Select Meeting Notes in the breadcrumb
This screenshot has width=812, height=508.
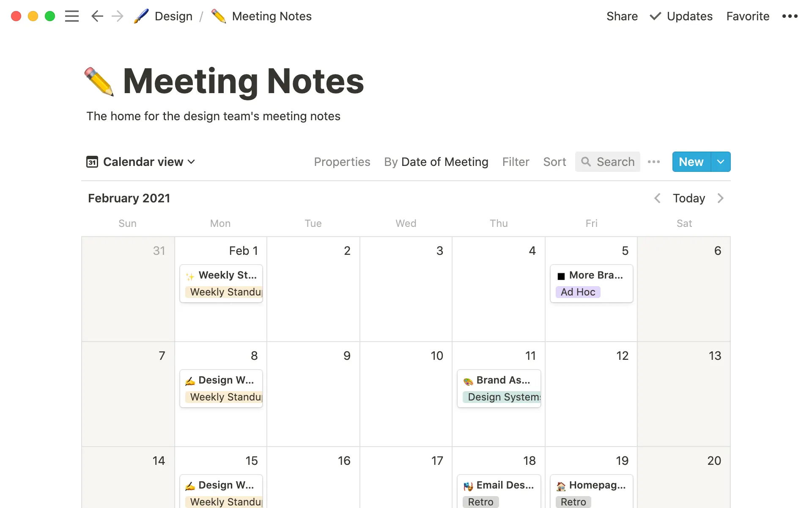272,16
